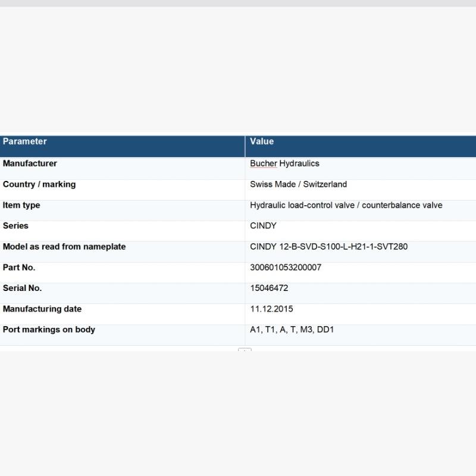This screenshot has width=476, height=476.
Task: Click the serial number 15046472
Action: point(269,288)
